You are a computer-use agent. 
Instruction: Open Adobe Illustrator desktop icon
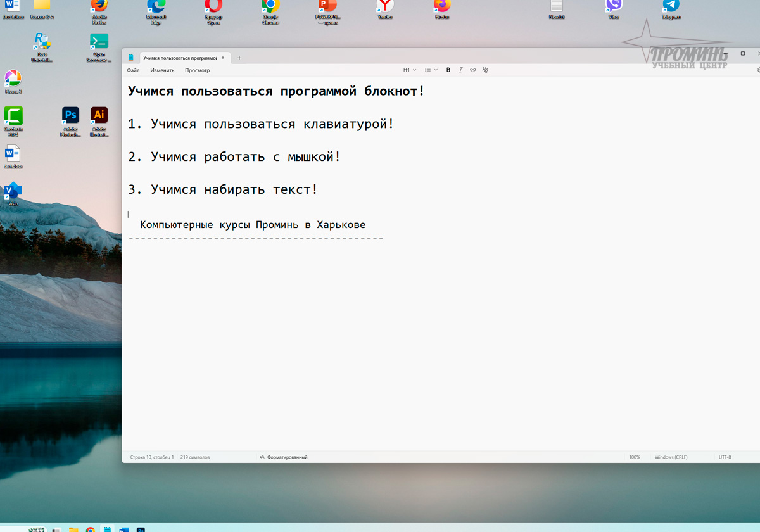pyautogui.click(x=99, y=117)
